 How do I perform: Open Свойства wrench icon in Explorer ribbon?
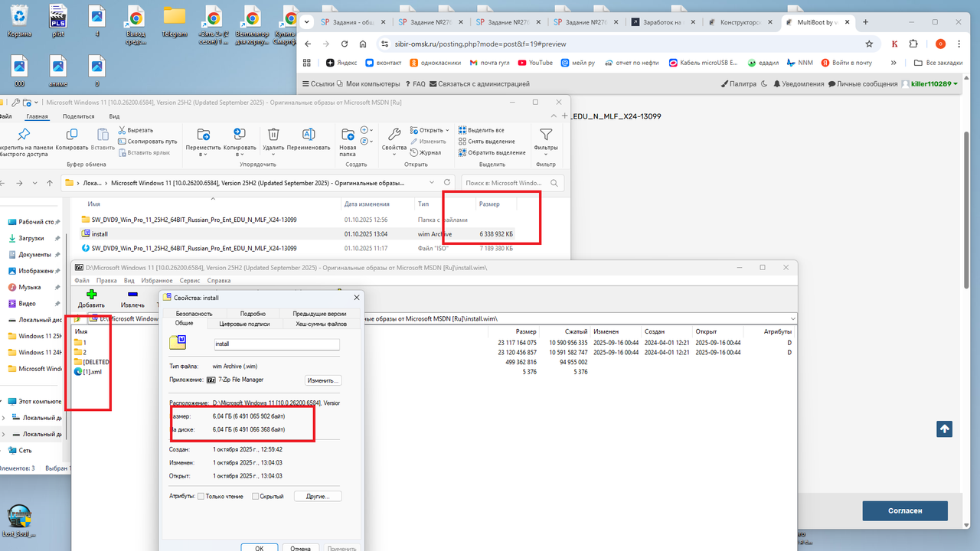[394, 135]
